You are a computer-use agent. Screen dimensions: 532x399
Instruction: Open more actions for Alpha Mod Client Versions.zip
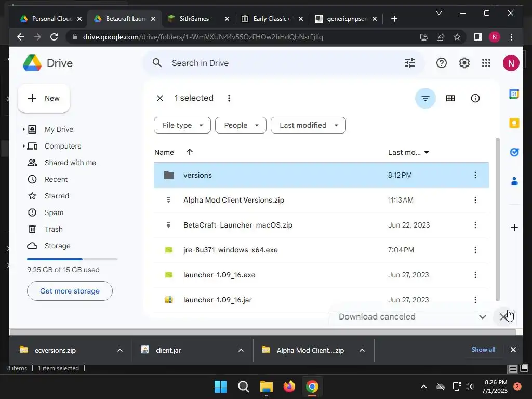click(475, 200)
